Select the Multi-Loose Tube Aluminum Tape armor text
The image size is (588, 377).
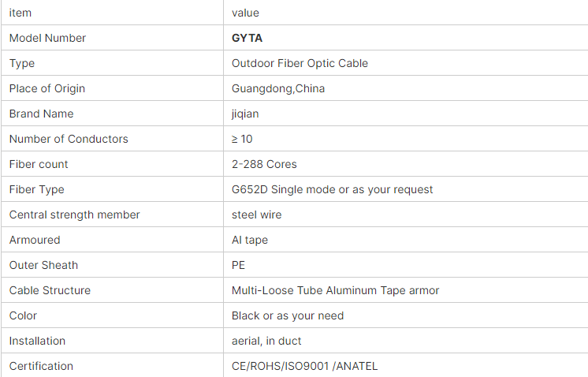(335, 290)
